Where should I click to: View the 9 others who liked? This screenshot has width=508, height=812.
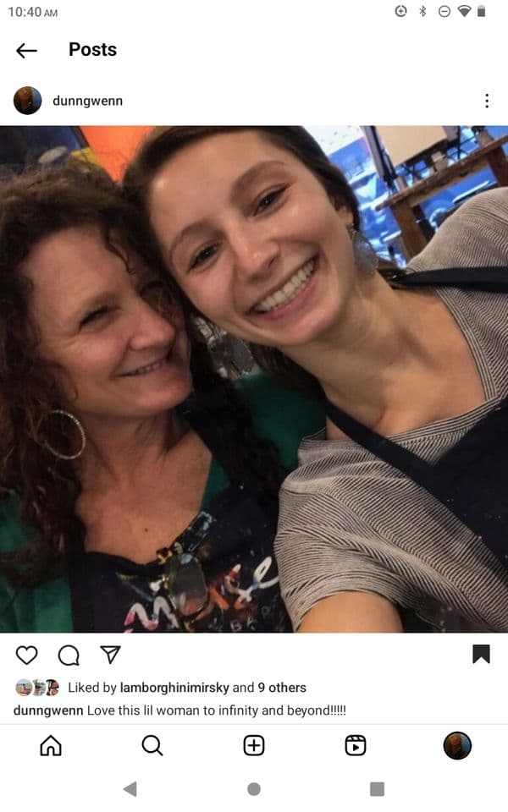tap(282, 687)
